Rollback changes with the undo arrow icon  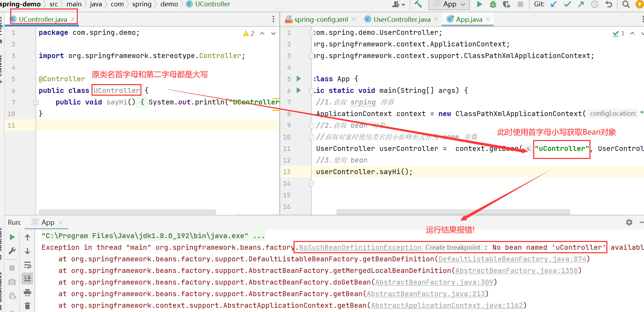coord(609,4)
